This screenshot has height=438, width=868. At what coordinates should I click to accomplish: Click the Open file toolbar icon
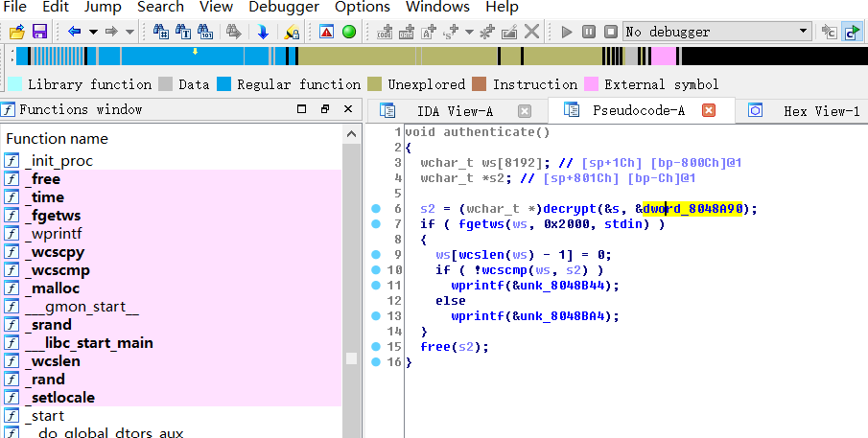click(17, 32)
